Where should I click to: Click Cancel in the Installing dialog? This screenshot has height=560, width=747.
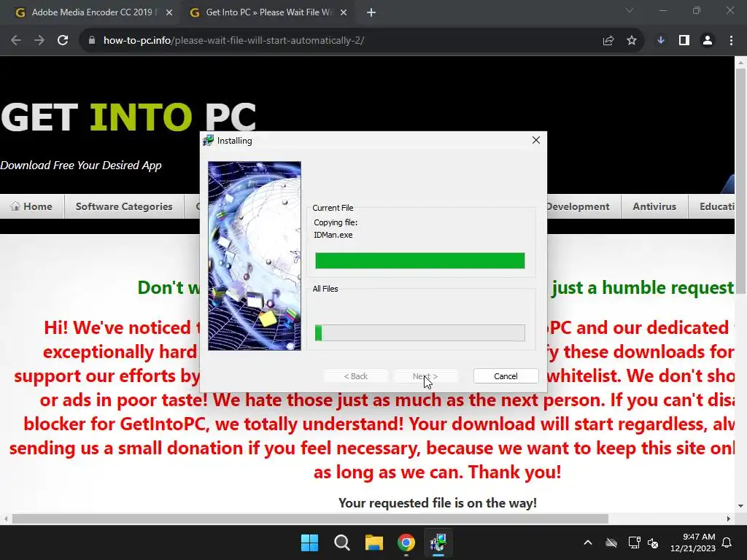click(506, 376)
